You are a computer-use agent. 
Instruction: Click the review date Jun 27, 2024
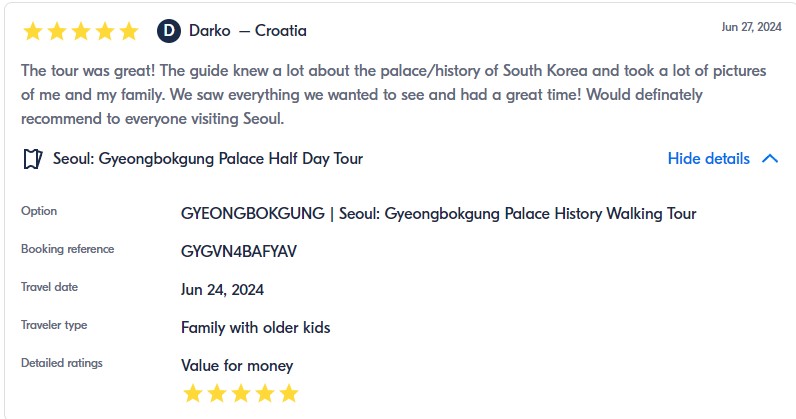click(751, 27)
